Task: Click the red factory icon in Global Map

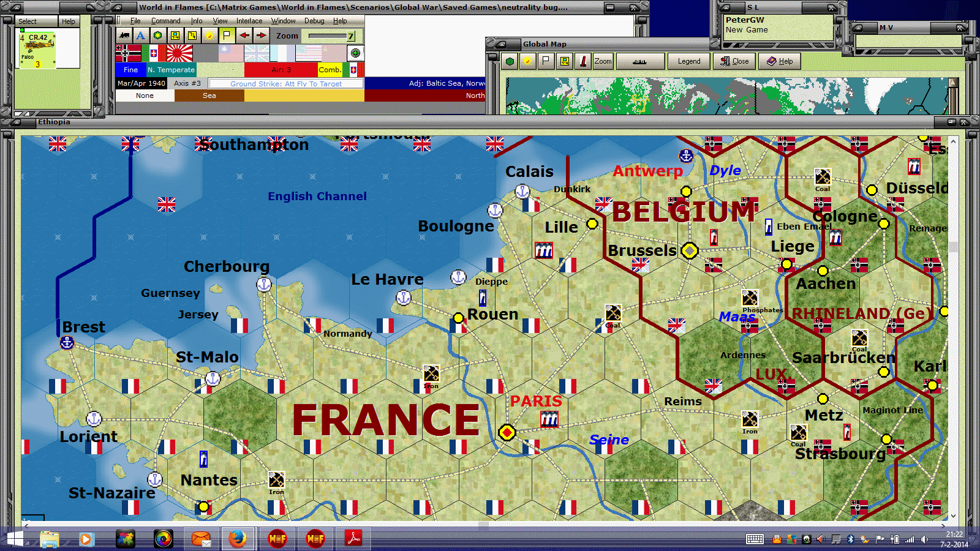Action: pos(582,61)
